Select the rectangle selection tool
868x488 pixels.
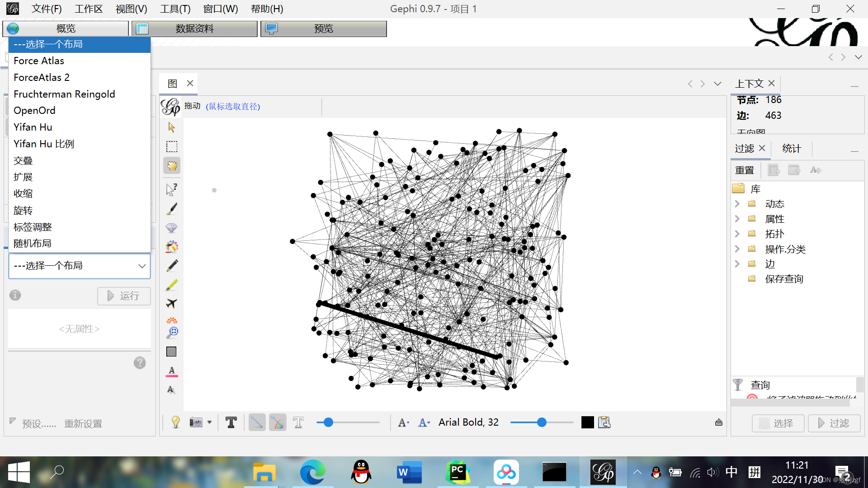(x=171, y=146)
